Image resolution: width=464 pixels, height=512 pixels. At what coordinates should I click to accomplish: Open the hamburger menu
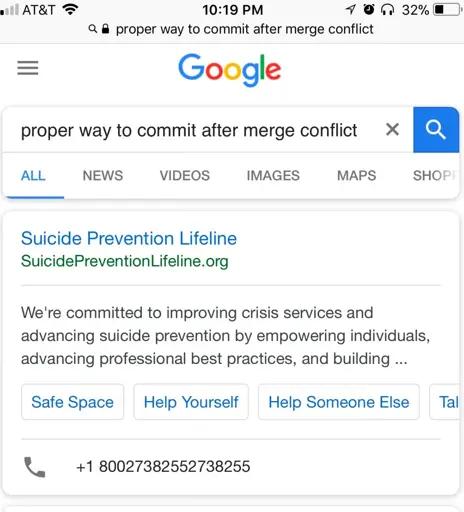click(28, 68)
